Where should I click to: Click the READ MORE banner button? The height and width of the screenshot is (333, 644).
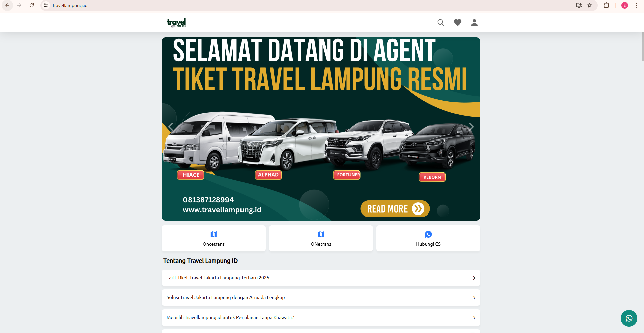pyautogui.click(x=395, y=209)
